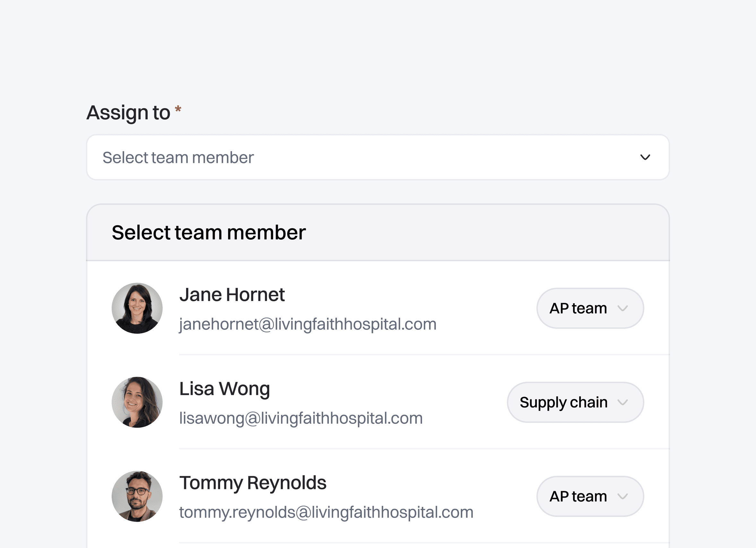Click the Assign to field label
This screenshot has height=548, width=756.
(x=128, y=113)
